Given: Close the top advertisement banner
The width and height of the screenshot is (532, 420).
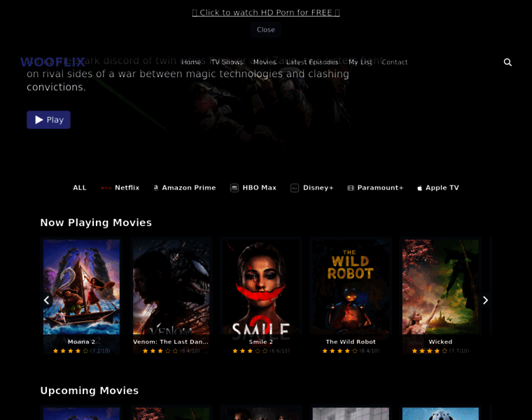Looking at the screenshot, I should (266, 29).
